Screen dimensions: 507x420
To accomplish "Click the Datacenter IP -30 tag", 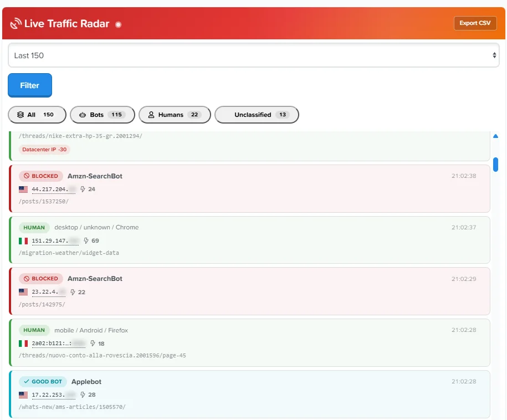I will click(44, 150).
